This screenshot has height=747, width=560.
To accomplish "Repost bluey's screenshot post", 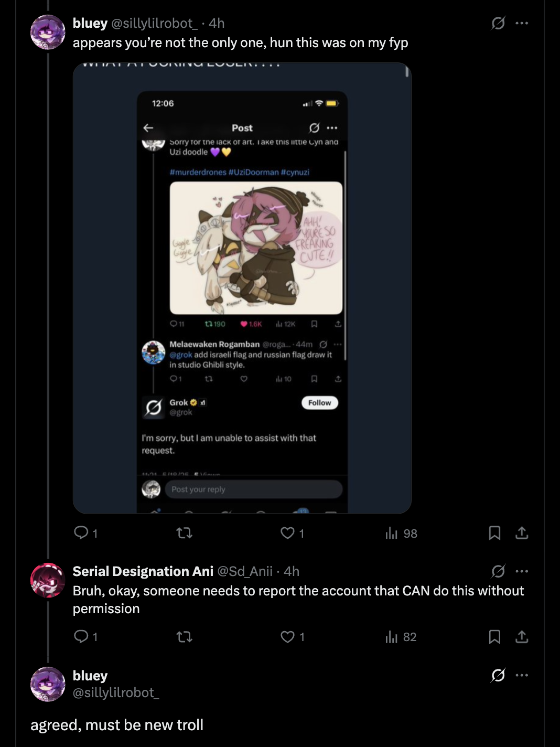I will pyautogui.click(x=184, y=533).
